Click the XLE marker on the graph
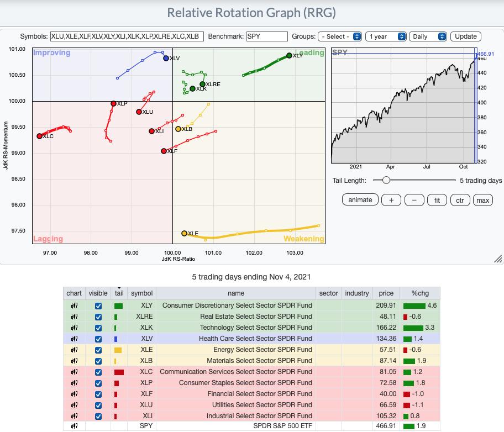The height and width of the screenshot is (432, 504). [184, 233]
